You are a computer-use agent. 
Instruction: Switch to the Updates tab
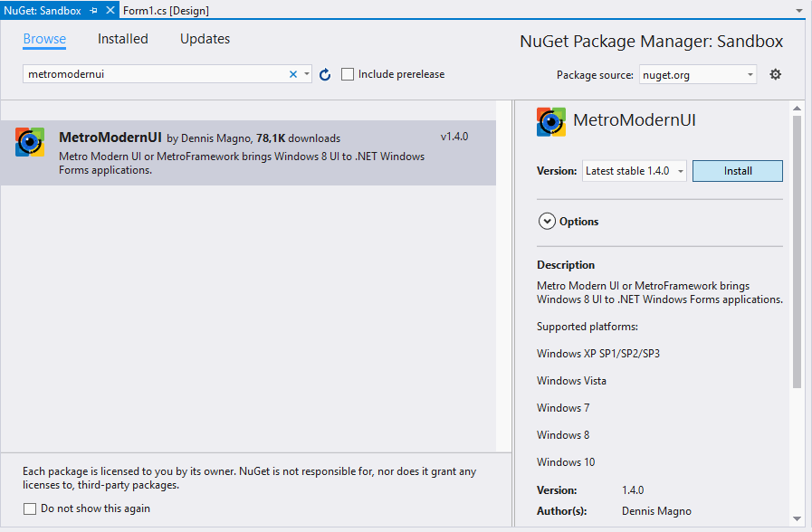pos(205,39)
